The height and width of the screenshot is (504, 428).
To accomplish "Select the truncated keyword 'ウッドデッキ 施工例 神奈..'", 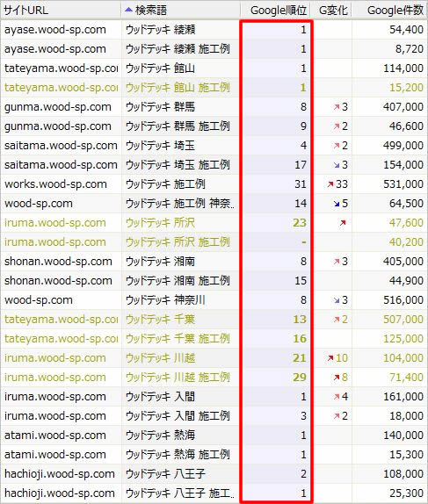I will (x=180, y=203).
